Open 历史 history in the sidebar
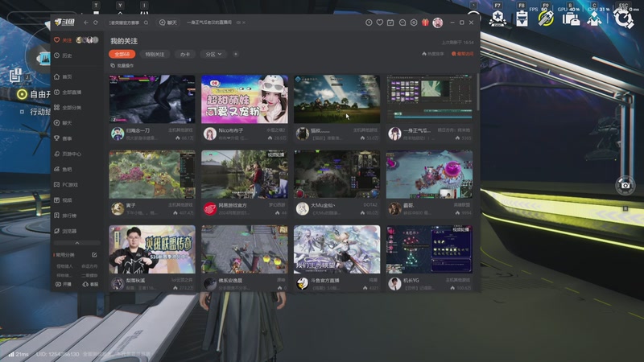Viewport: 644px width, 362px height. coord(64,56)
